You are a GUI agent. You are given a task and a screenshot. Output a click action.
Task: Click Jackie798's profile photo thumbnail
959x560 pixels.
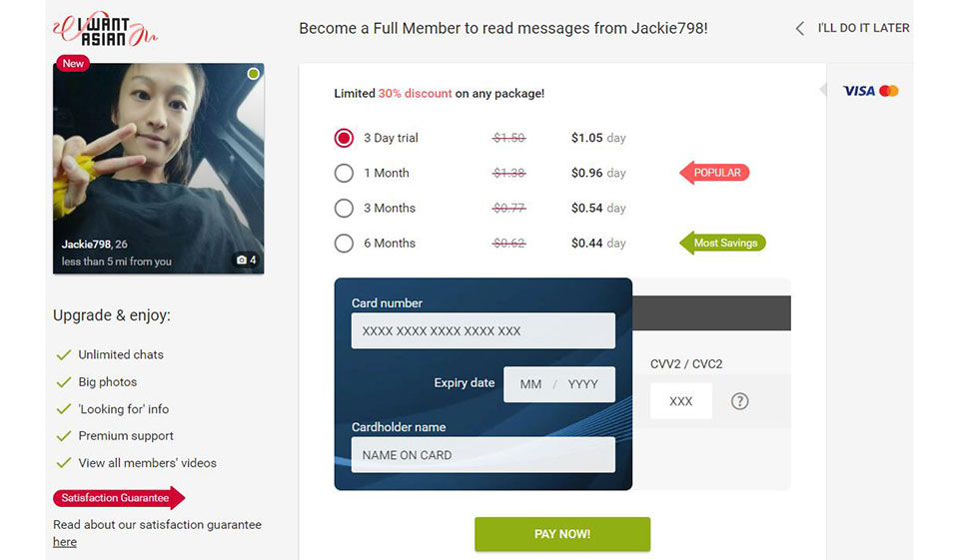click(x=159, y=168)
